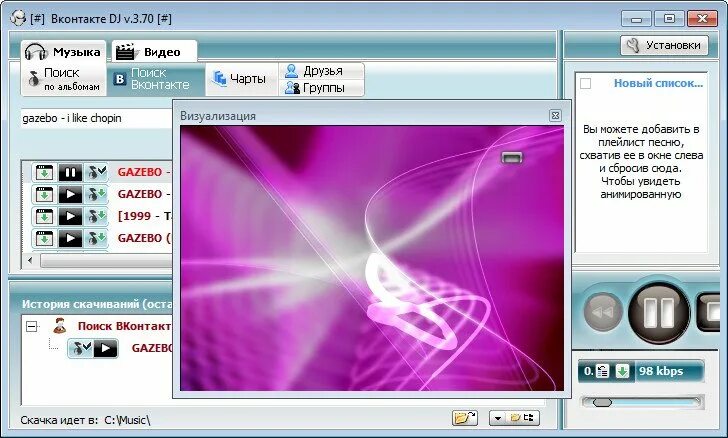Click the Поиск ВКонтакте history node label
Viewport: 728px width, 438px height.
[124, 326]
